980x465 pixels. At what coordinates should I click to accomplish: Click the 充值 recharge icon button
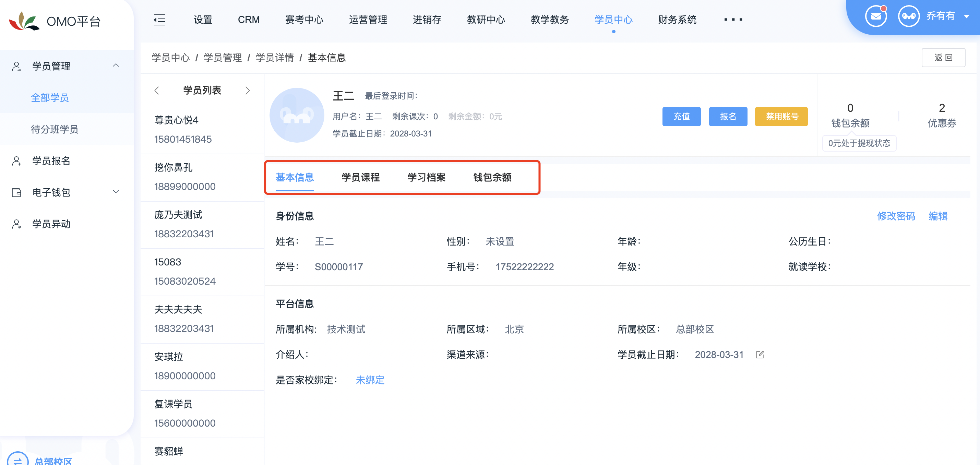(x=681, y=116)
